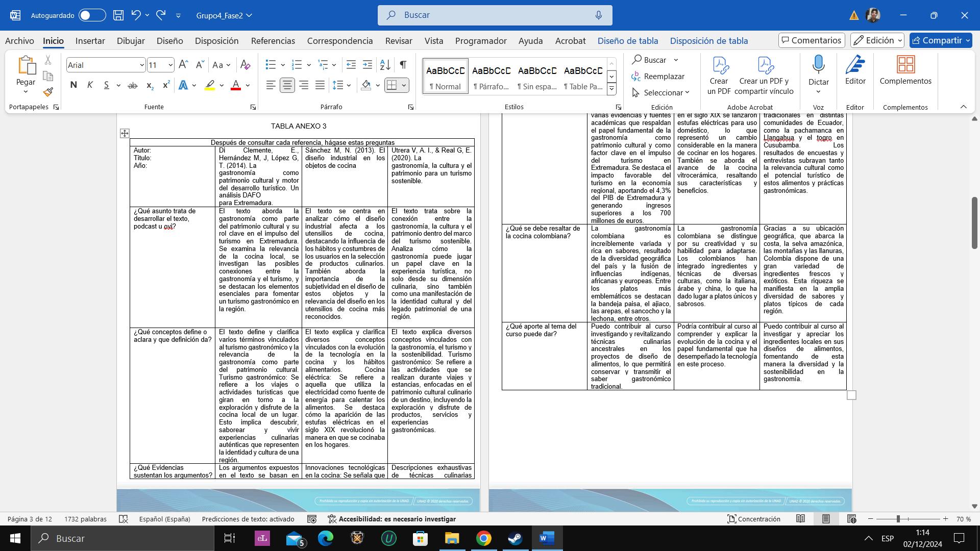Toggle Concentración focus mode
Viewport: 980px width, 551px height.
tap(754, 519)
